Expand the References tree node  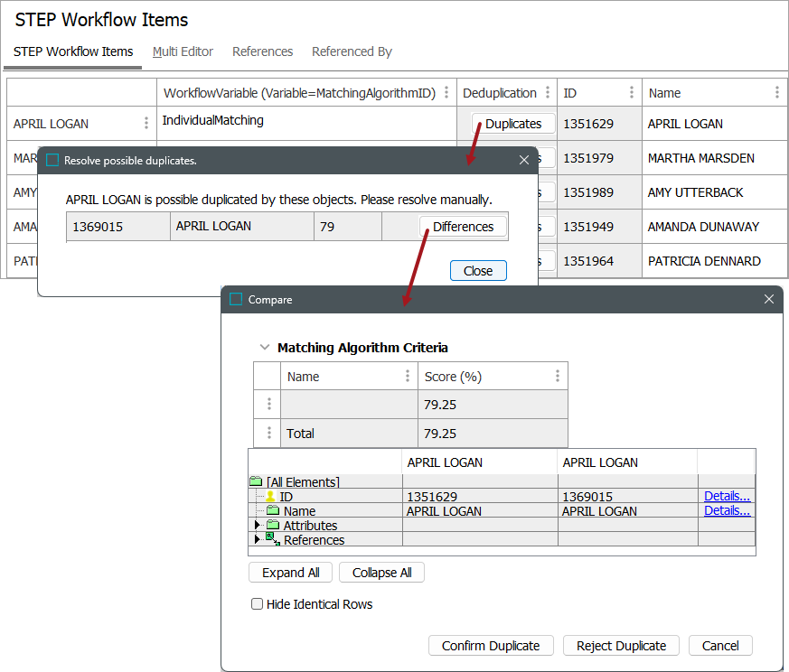click(x=258, y=540)
